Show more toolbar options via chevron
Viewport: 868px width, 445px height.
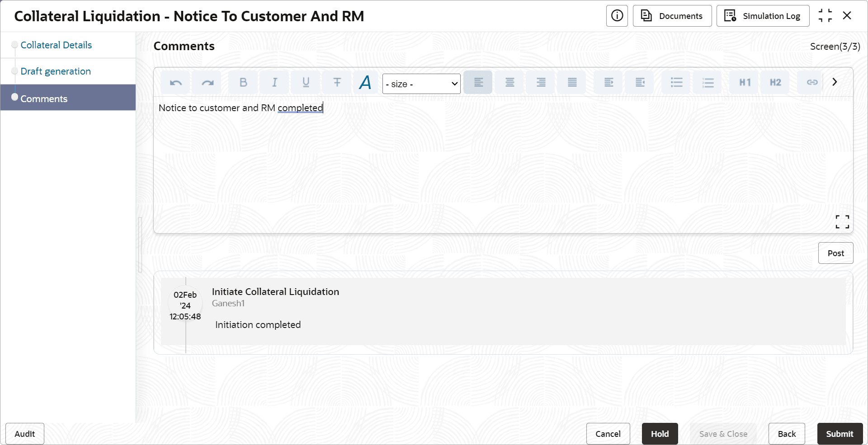coord(835,82)
